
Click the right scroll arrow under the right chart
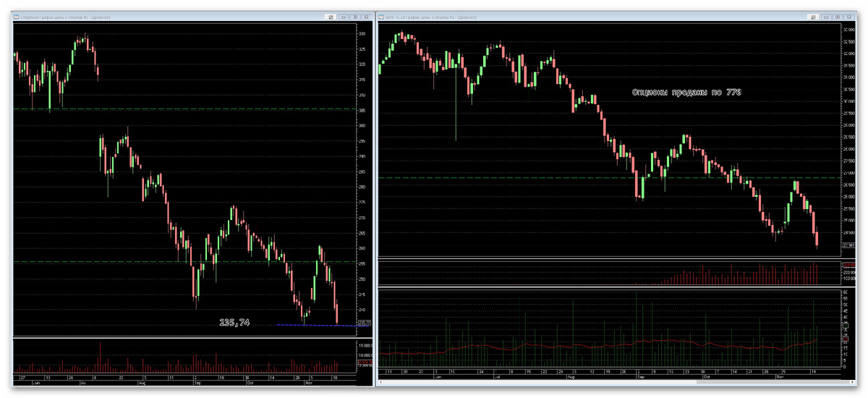click(852, 382)
